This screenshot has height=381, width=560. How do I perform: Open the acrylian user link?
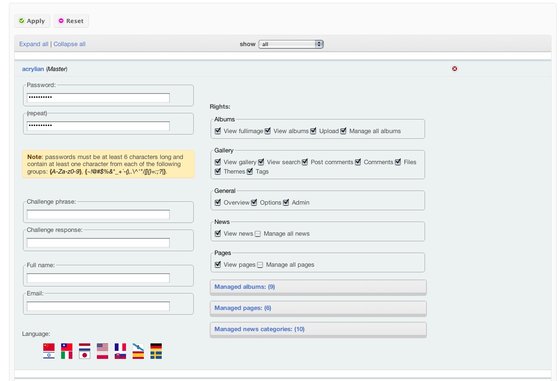(x=33, y=69)
